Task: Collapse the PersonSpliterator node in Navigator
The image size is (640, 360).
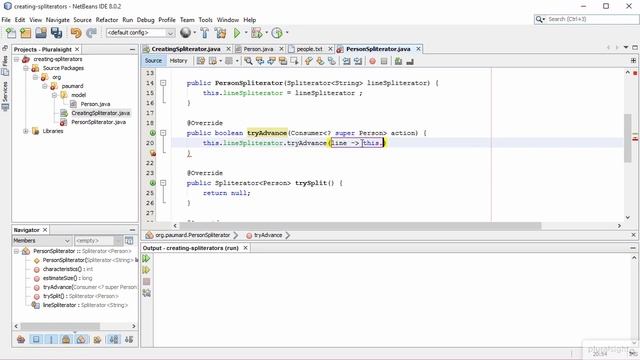Action: coord(16,251)
